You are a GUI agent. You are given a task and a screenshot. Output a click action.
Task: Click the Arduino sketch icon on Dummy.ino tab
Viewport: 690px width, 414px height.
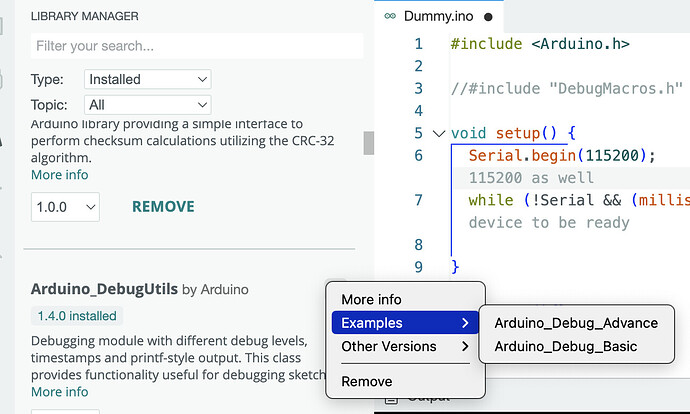pos(389,17)
